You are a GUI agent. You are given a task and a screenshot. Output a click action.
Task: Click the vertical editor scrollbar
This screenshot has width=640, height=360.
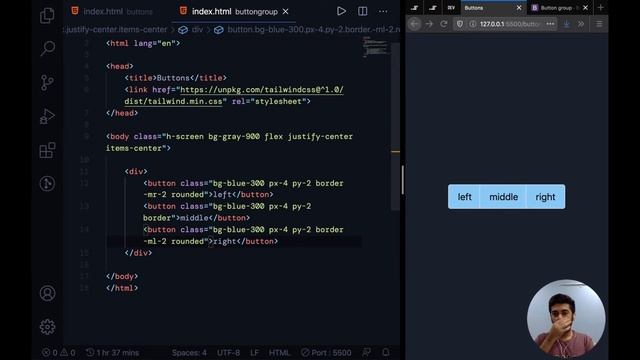pos(396,127)
